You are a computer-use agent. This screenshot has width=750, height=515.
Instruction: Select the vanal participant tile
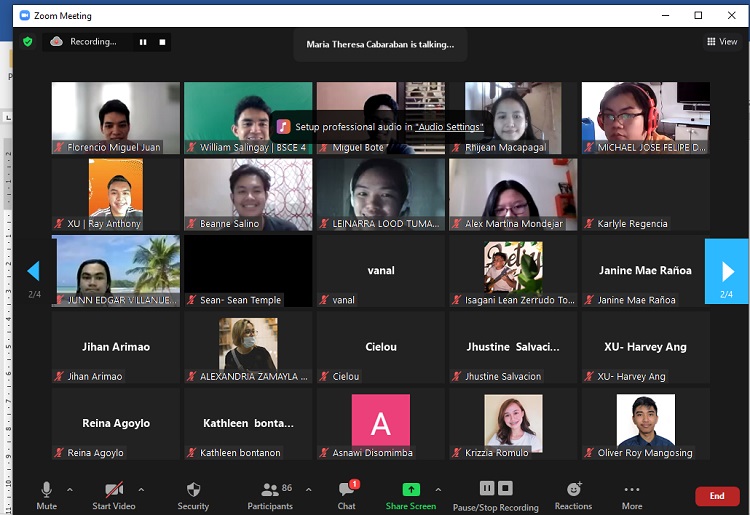click(x=381, y=271)
